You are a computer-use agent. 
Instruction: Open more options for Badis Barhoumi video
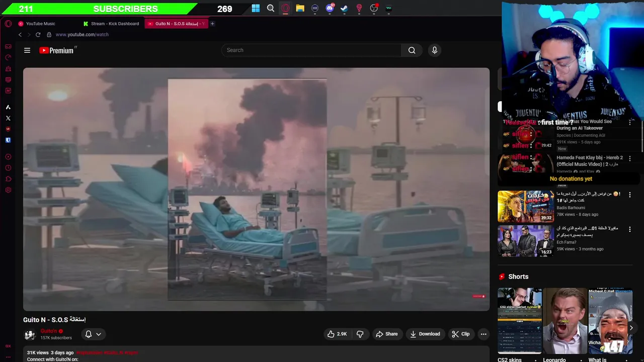click(x=629, y=195)
